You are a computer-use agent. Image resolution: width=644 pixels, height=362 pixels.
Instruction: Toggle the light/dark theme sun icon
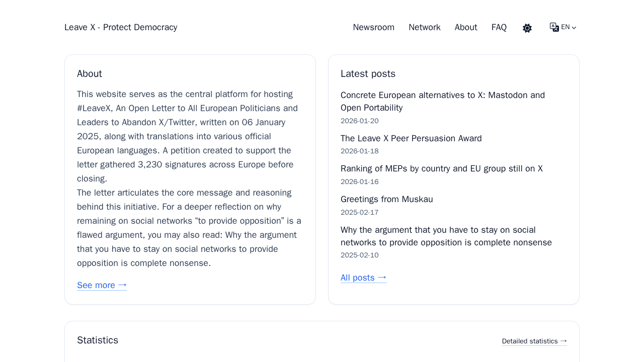tap(527, 28)
